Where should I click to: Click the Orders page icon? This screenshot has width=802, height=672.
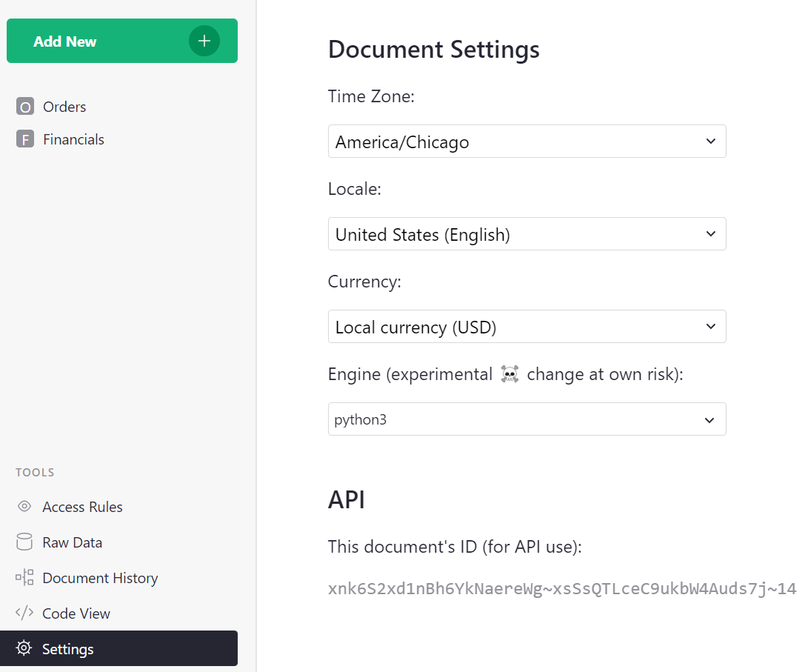[24, 106]
